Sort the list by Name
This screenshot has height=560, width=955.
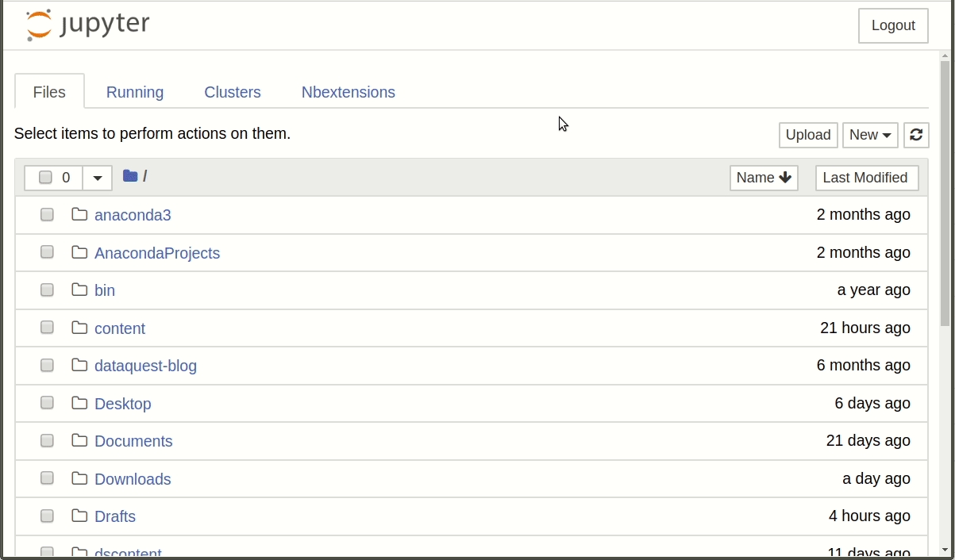click(763, 178)
